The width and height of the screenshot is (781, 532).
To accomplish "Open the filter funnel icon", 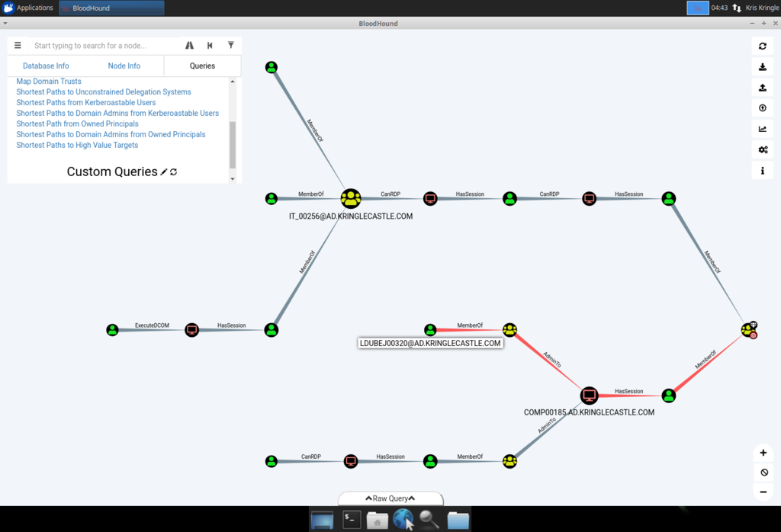I will (x=230, y=45).
